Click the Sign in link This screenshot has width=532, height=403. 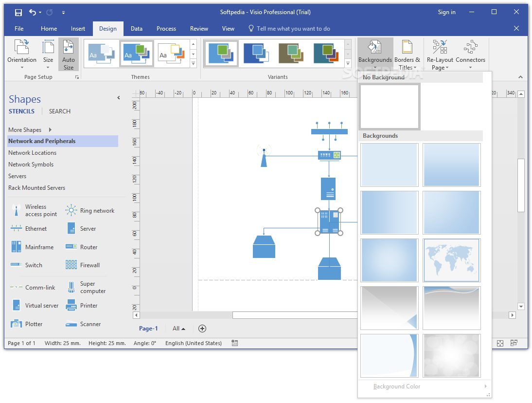(x=446, y=12)
